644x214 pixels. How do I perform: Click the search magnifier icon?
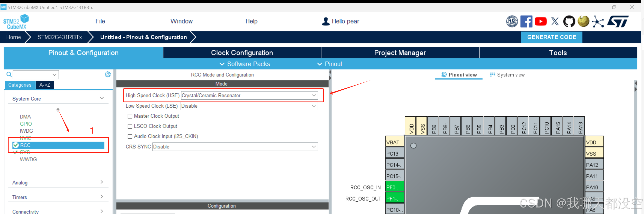[9, 74]
